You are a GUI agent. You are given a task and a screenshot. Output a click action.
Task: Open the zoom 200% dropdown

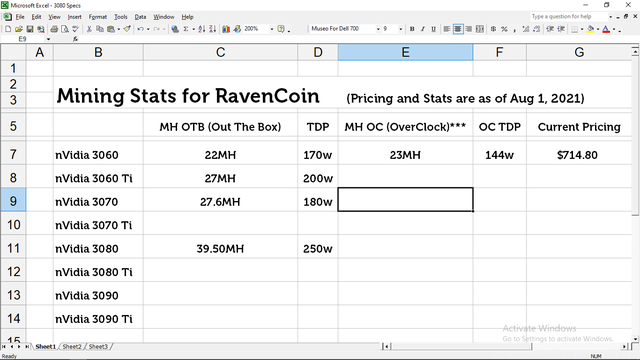click(272, 29)
